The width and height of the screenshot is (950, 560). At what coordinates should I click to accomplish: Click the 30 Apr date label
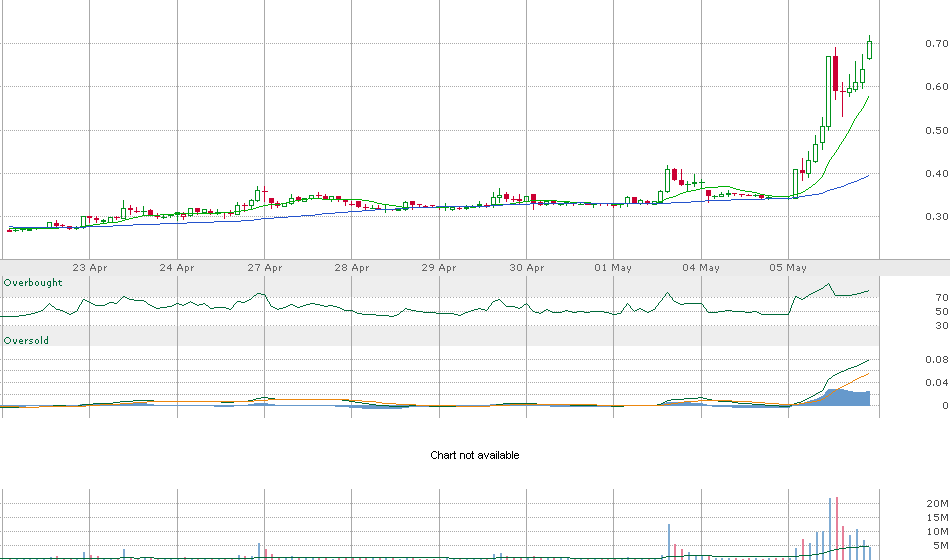tap(526, 267)
